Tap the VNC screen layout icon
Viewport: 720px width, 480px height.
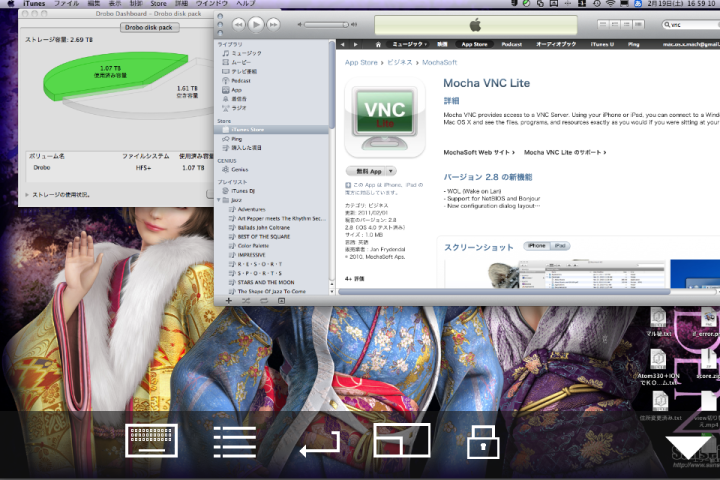pyautogui.click(x=402, y=440)
